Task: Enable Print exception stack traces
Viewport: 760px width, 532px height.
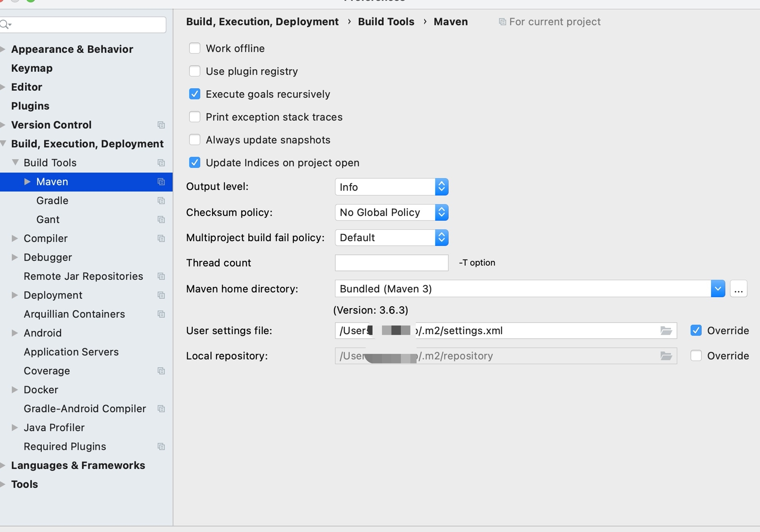Action: (195, 117)
